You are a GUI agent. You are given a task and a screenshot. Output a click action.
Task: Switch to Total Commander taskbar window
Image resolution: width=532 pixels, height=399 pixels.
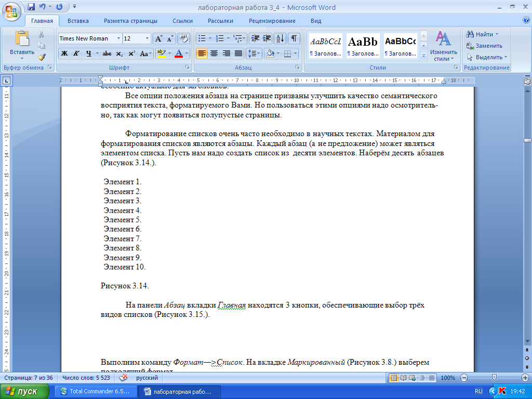pyautogui.click(x=96, y=391)
